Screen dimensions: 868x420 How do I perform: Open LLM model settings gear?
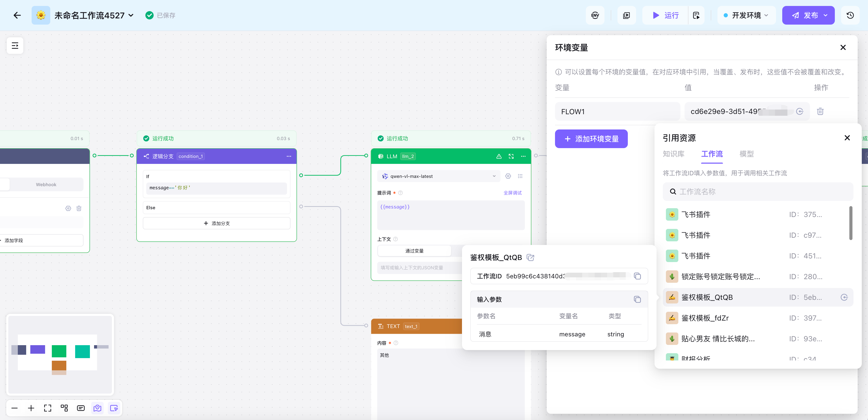pos(508,176)
